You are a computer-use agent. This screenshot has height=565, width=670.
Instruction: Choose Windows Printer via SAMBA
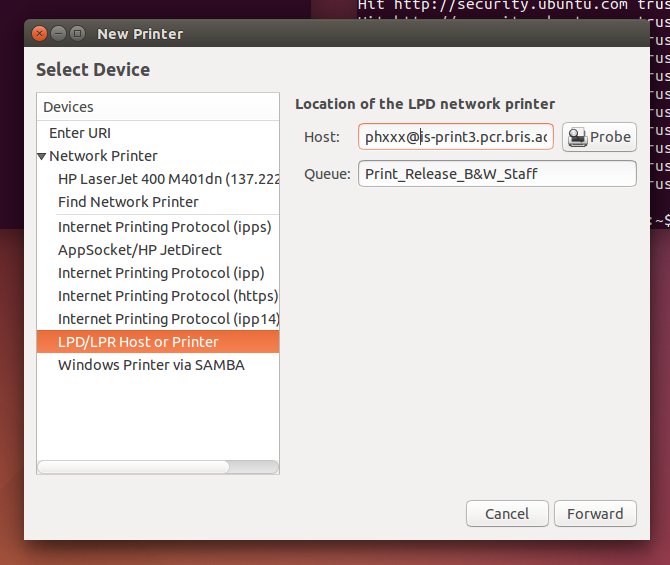click(x=151, y=365)
